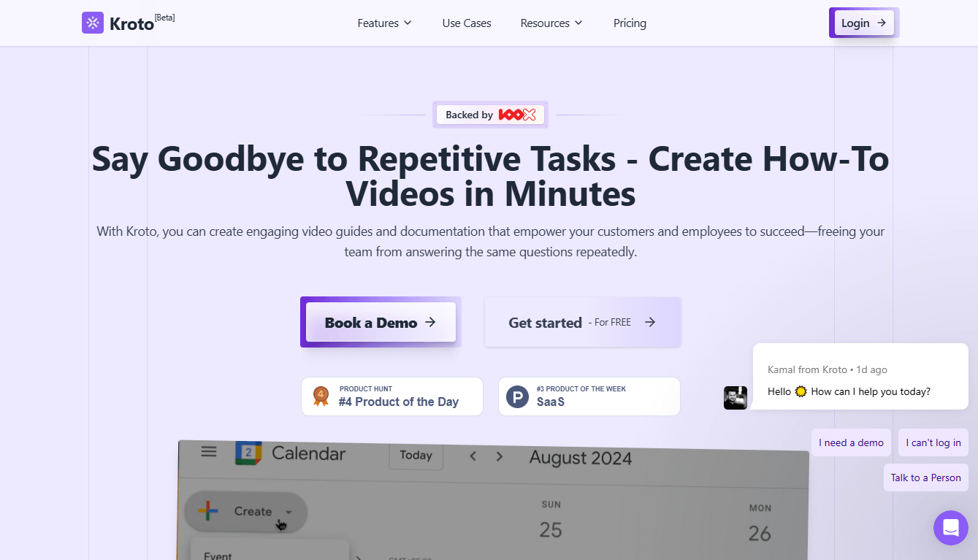Open the #4 Product of the Day badge
Viewport: 978px width, 560px height.
tap(392, 396)
